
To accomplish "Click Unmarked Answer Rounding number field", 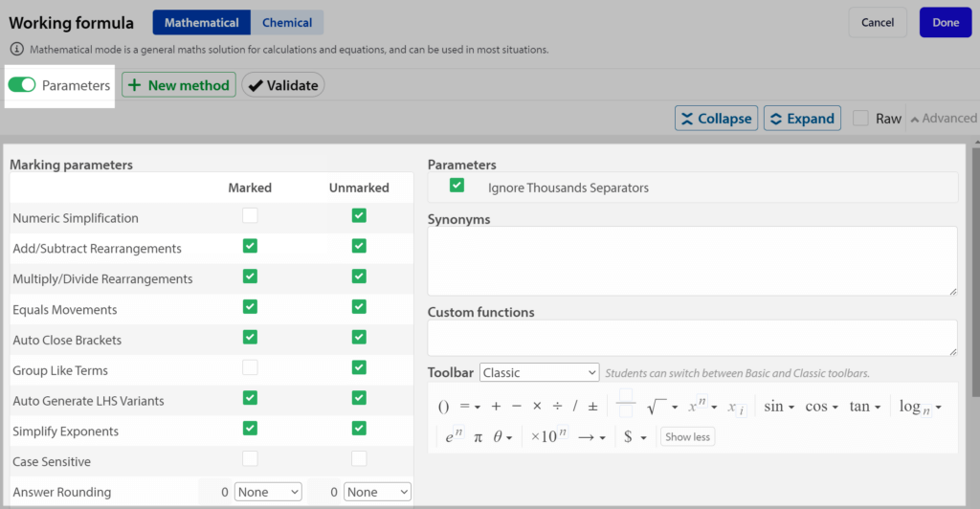I will (x=324, y=492).
